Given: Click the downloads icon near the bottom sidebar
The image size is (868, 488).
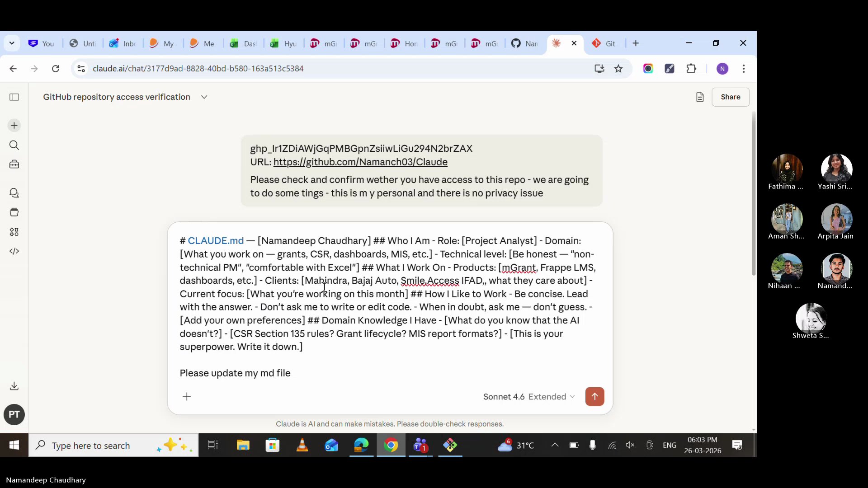Looking at the screenshot, I should [x=14, y=385].
